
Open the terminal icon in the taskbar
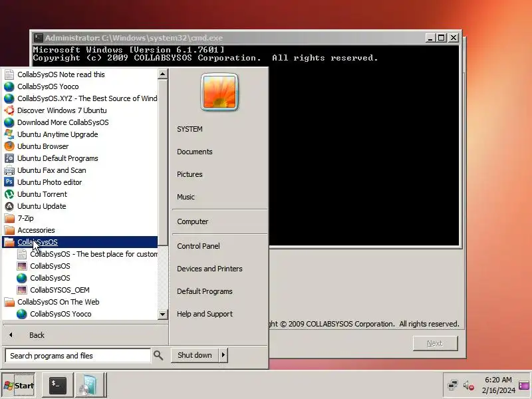click(57, 385)
